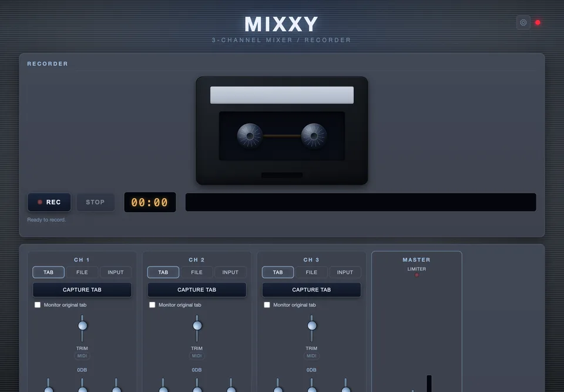Click the CH 2 0DB label
This screenshot has height=392, width=564.
(197, 370)
